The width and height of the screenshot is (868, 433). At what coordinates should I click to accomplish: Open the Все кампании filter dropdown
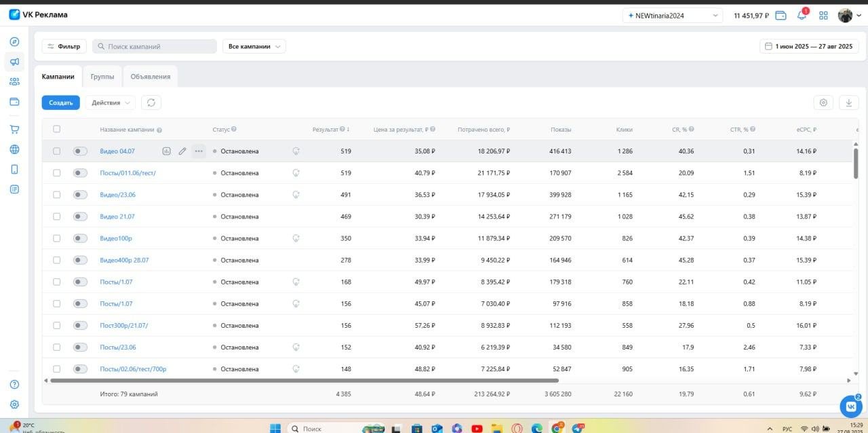point(254,46)
